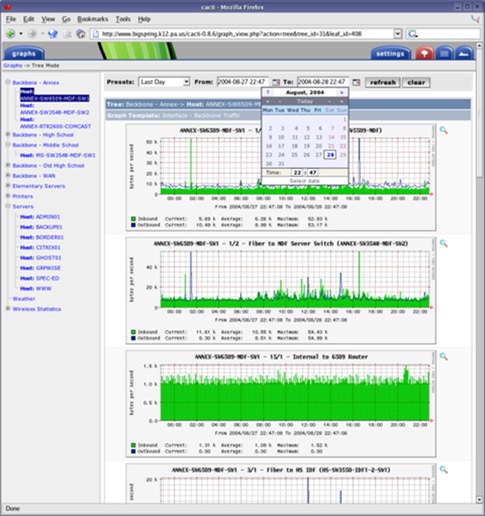Click the search engine icon in search box
This screenshot has height=516, width=485.
pyautogui.click(x=413, y=34)
